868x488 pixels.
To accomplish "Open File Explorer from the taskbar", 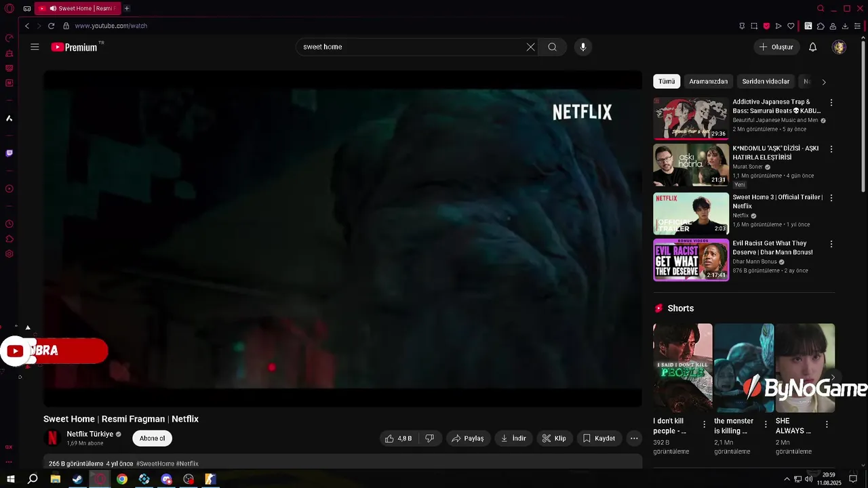I will pyautogui.click(x=55, y=479).
